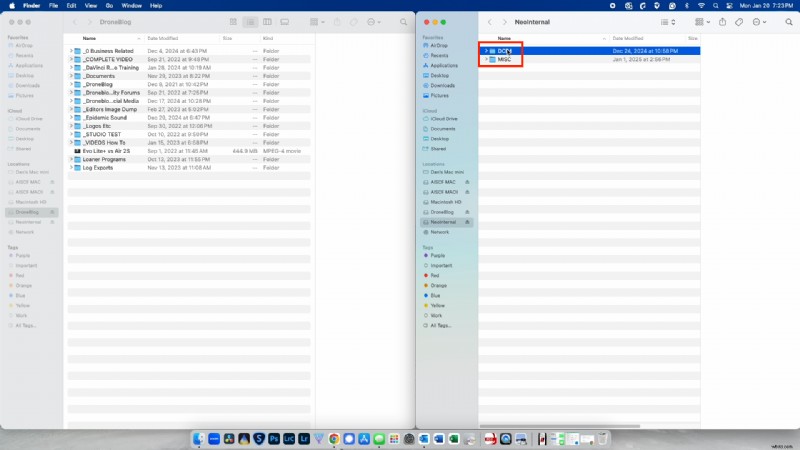Switch DroneBlog window to column view

point(267,21)
